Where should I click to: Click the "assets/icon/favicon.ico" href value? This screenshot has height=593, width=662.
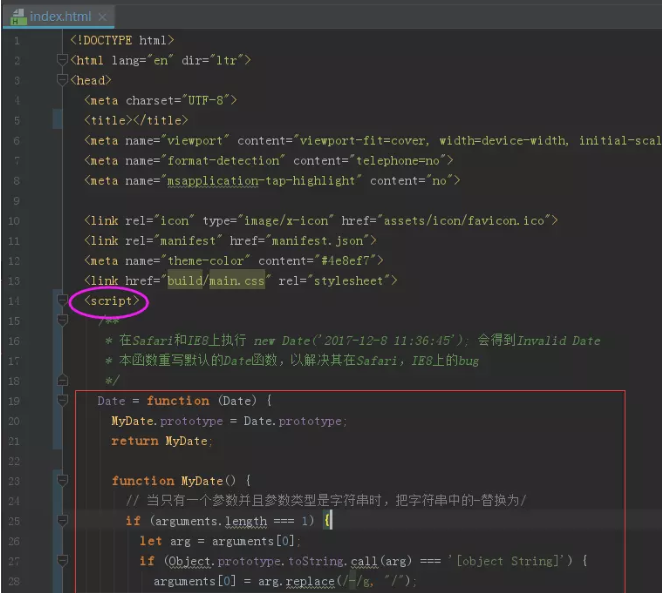pyautogui.click(x=464, y=221)
